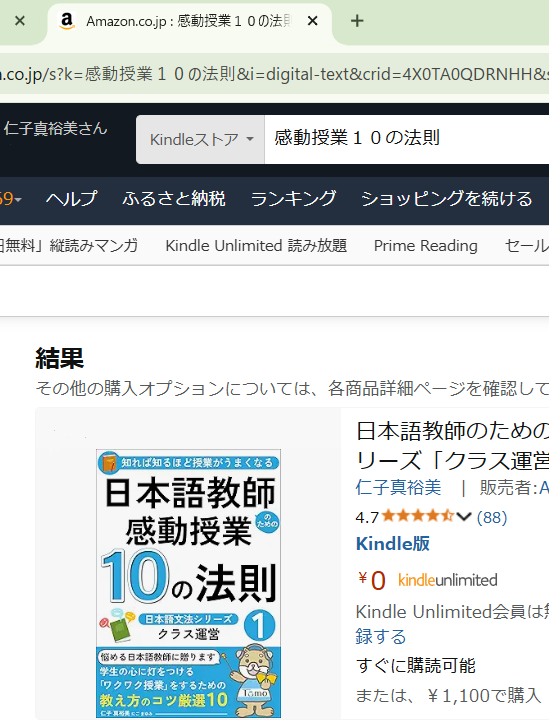This screenshot has width=549, height=722.
Task: Click the browser address bar URL
Action: pyautogui.click(x=274, y=74)
